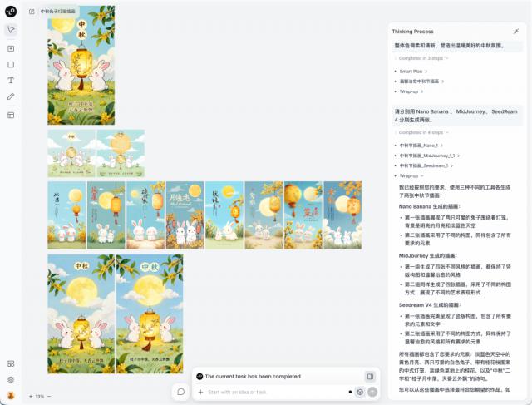
Task: Open the 中秋节插画_Seedream_1 step
Action: click(426, 165)
